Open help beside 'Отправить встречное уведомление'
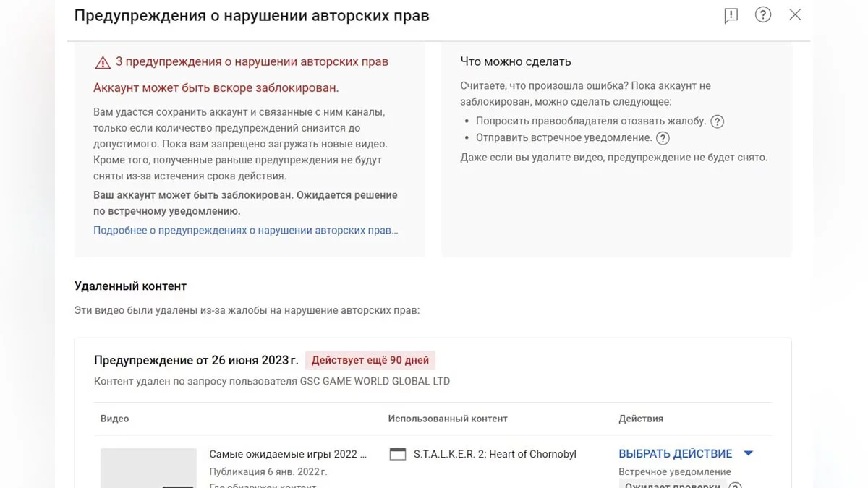Image resolution: width=868 pixels, height=488 pixels. point(663,138)
